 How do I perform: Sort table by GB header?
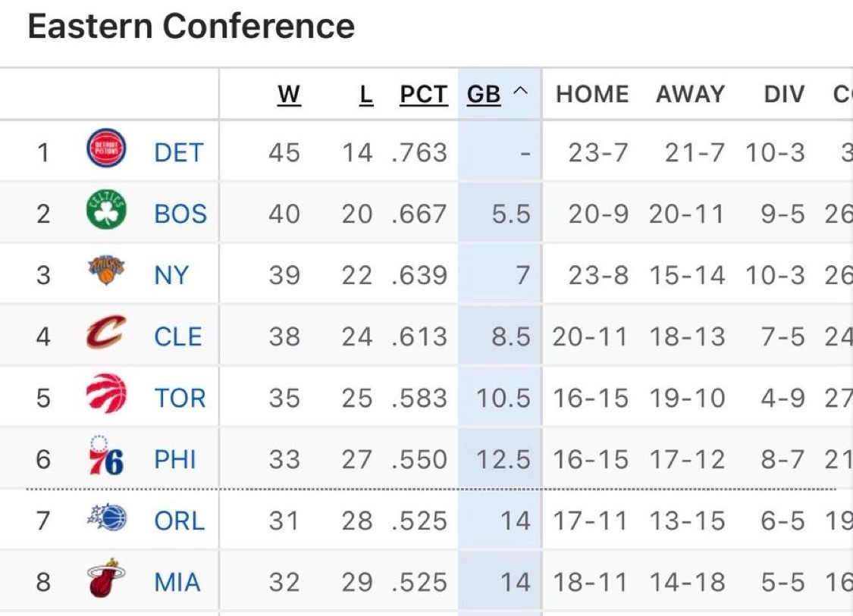pyautogui.click(x=484, y=95)
